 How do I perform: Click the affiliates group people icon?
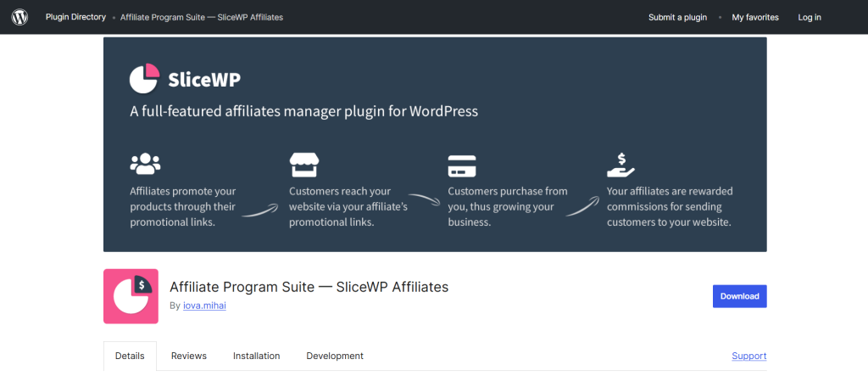[x=145, y=164]
